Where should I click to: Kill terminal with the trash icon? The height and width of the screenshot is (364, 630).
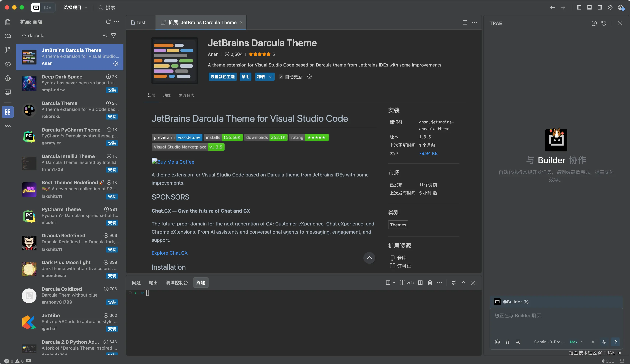click(430, 283)
